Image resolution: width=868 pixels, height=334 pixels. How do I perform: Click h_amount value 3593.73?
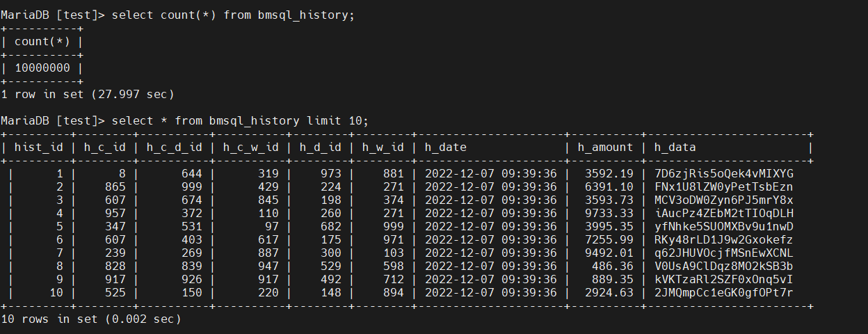pos(609,200)
